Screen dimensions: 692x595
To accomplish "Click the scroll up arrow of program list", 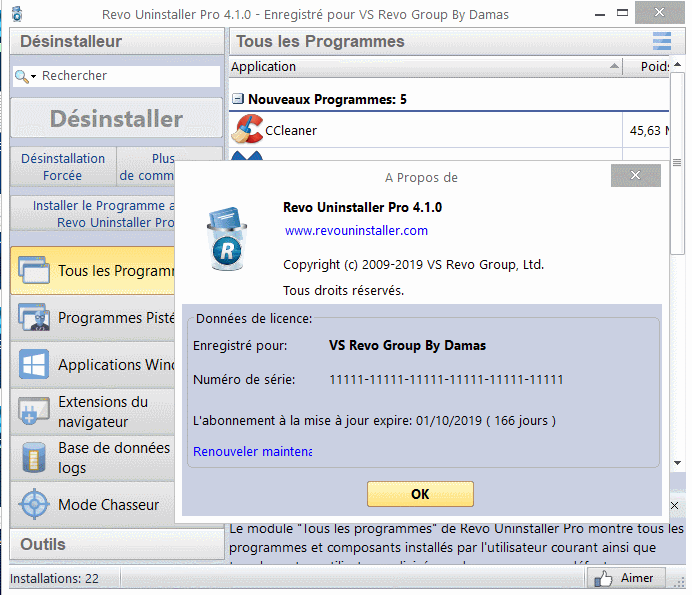I will pos(677,64).
